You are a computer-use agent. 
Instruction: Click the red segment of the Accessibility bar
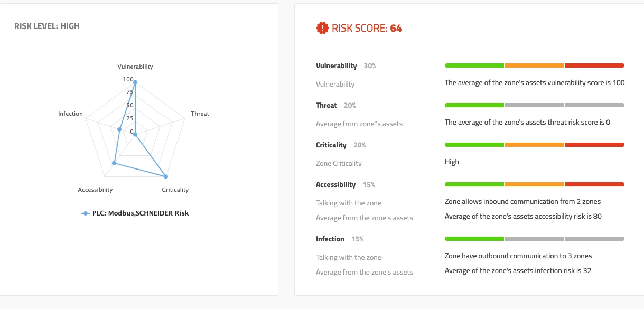tap(594, 184)
